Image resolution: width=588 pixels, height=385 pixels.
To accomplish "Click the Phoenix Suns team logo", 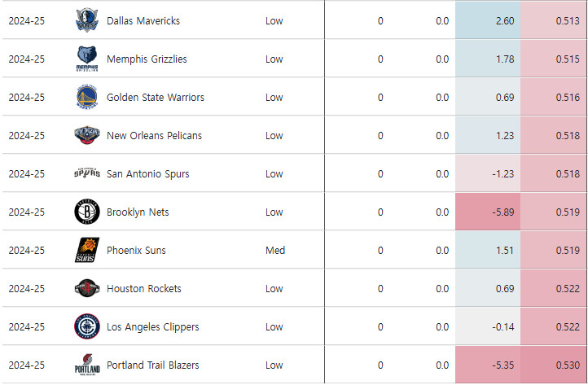I will [x=86, y=250].
